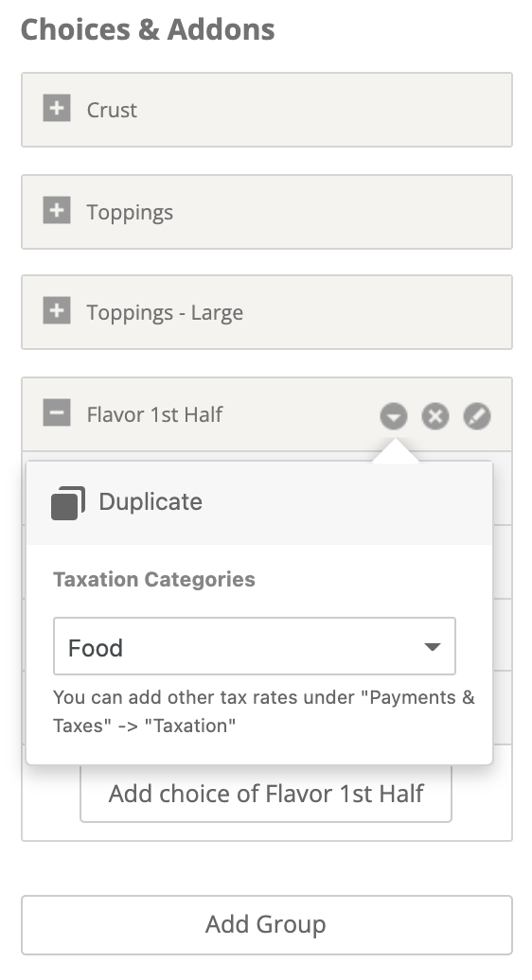The image size is (532, 980).
Task: Click the Payments & Taxes help text
Action: point(264,711)
